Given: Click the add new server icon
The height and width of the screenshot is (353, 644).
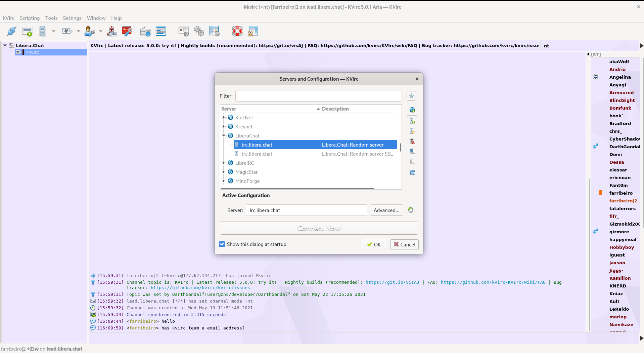Looking at the screenshot, I should click(412, 121).
